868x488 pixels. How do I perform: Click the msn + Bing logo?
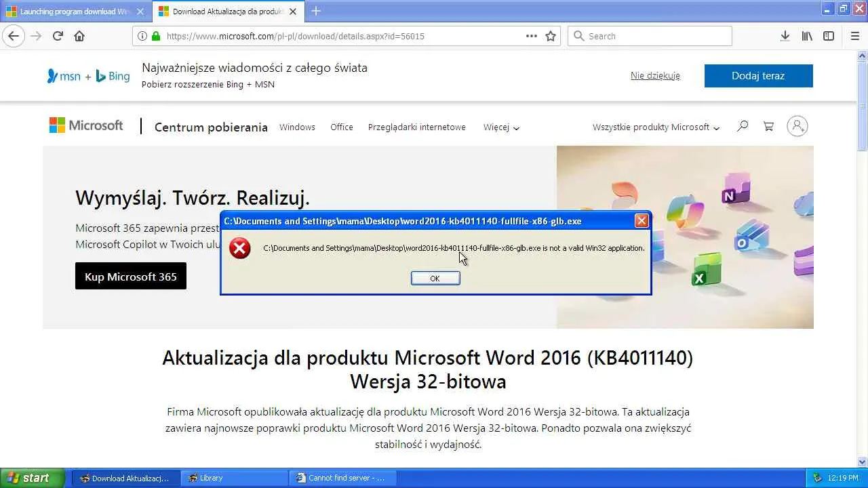[88, 76]
